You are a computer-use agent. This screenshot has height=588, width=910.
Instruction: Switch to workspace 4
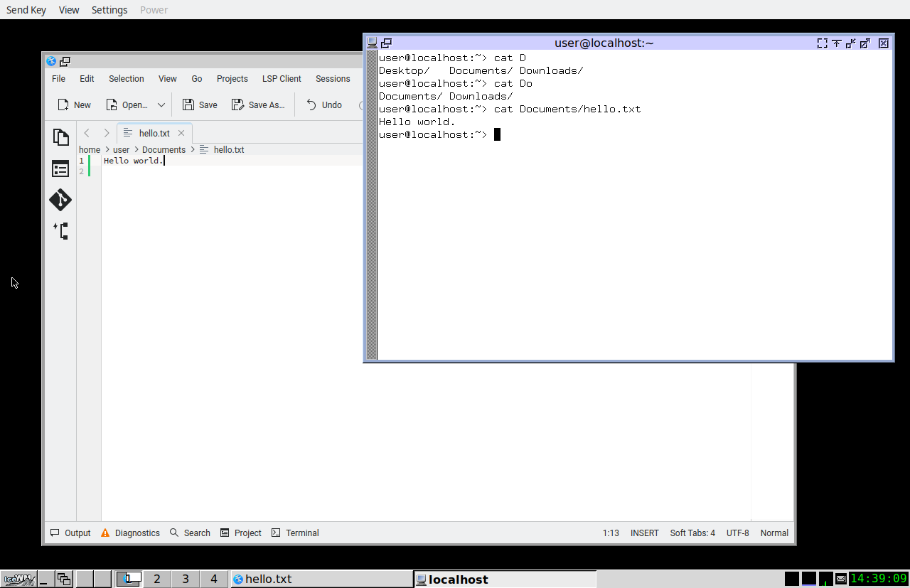(x=214, y=579)
